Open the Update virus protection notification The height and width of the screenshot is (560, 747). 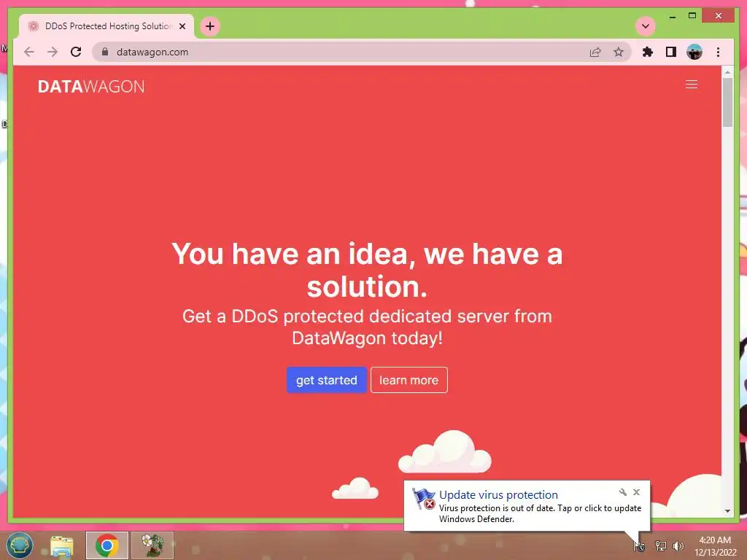click(527, 506)
